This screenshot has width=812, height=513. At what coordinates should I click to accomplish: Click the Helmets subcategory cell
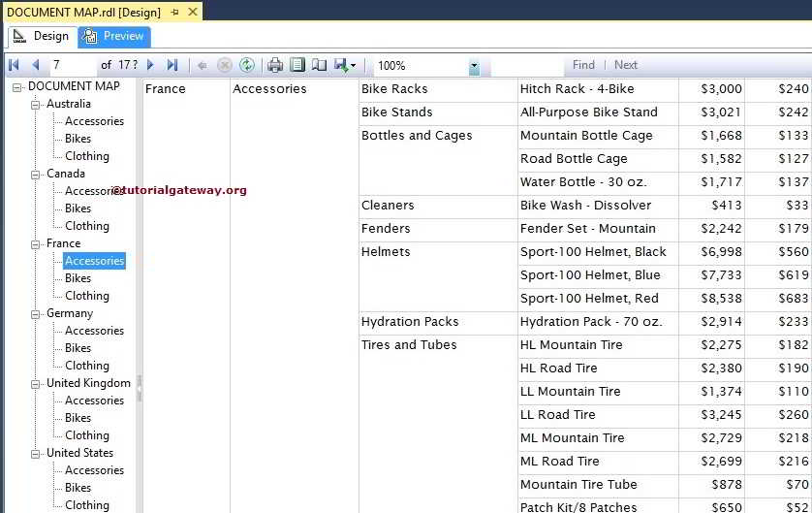tap(437, 275)
